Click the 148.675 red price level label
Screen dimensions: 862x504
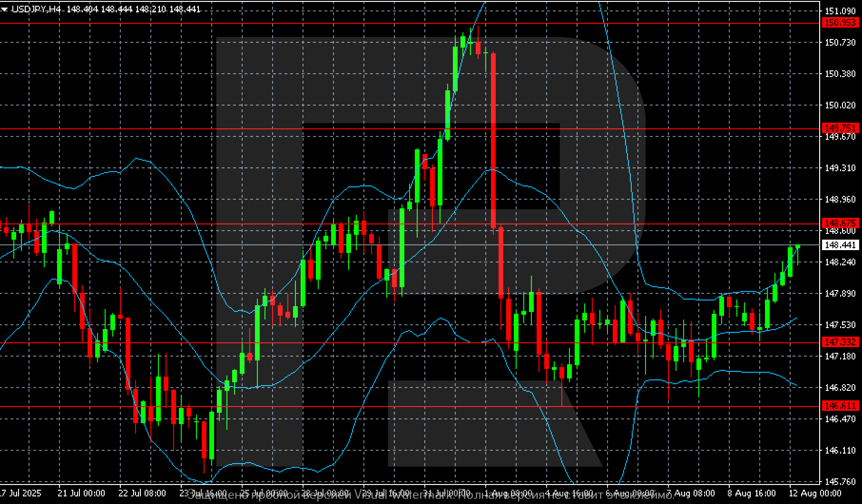(x=840, y=223)
